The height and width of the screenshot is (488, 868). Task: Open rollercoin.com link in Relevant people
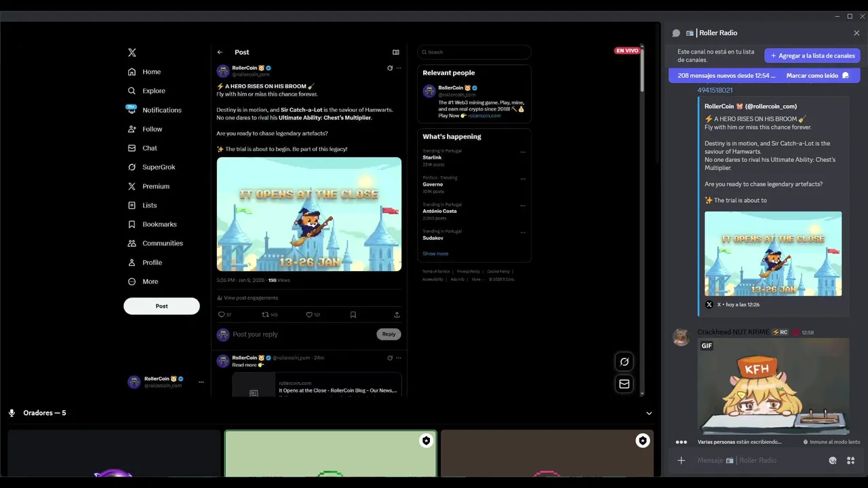click(484, 116)
